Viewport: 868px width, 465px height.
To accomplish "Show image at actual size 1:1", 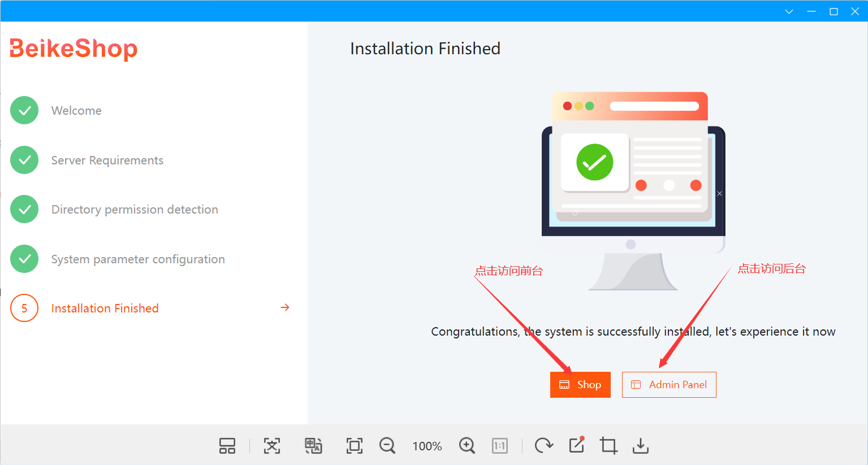I will (x=500, y=446).
